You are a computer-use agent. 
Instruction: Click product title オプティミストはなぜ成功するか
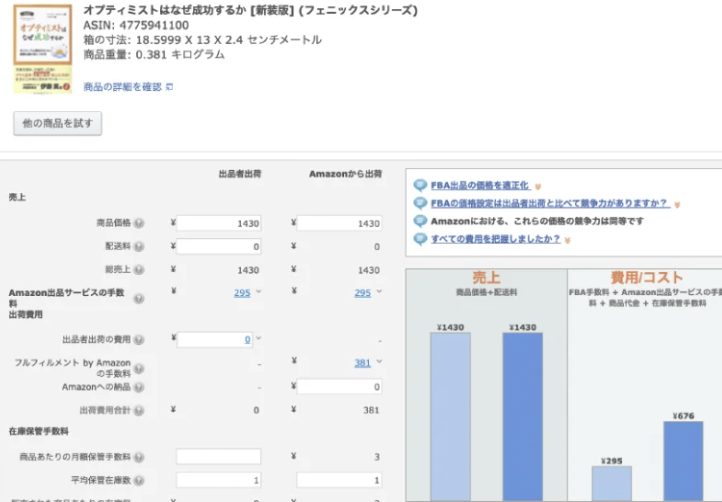250,10
